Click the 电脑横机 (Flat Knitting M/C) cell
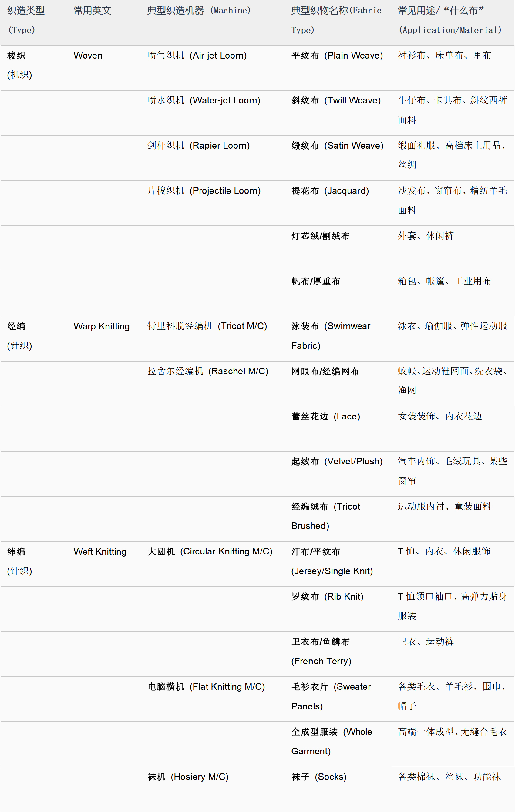Viewport: 515px width, 812px height. pos(206,687)
